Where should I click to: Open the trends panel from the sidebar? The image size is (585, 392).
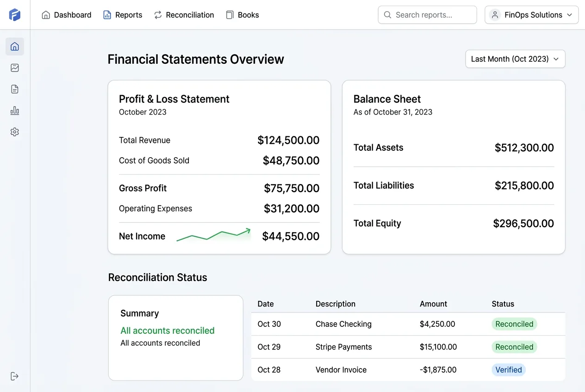pos(14,67)
